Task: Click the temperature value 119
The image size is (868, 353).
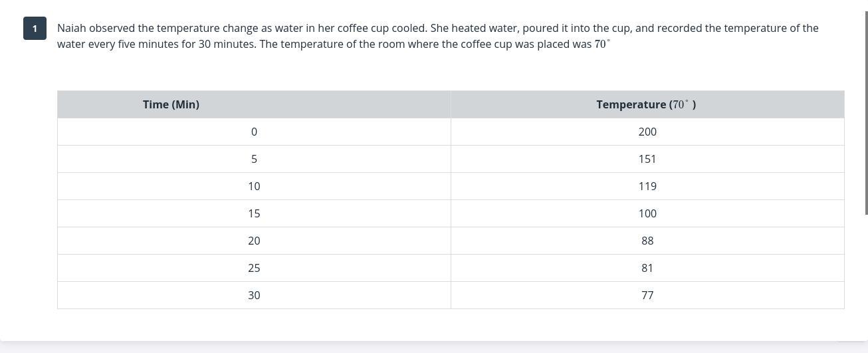Action: 647,186
